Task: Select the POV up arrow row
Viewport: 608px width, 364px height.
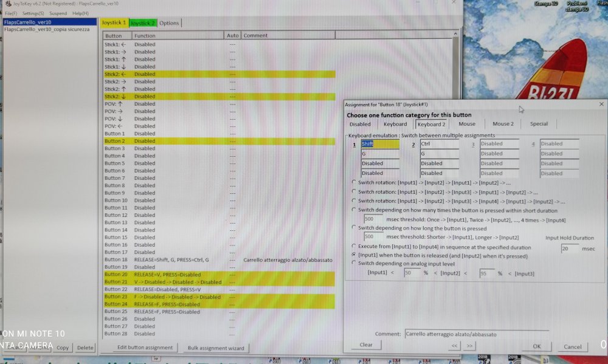Action: pos(219,104)
